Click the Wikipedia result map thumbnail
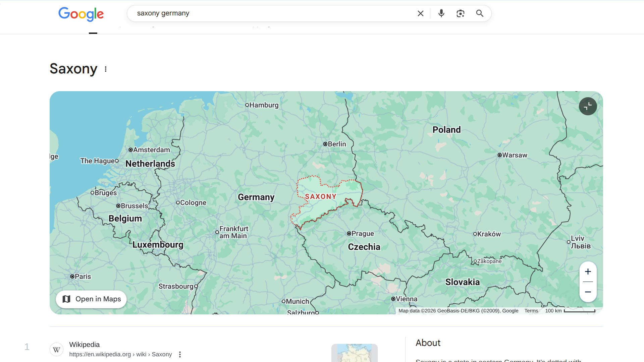The image size is (644, 362). [354, 353]
